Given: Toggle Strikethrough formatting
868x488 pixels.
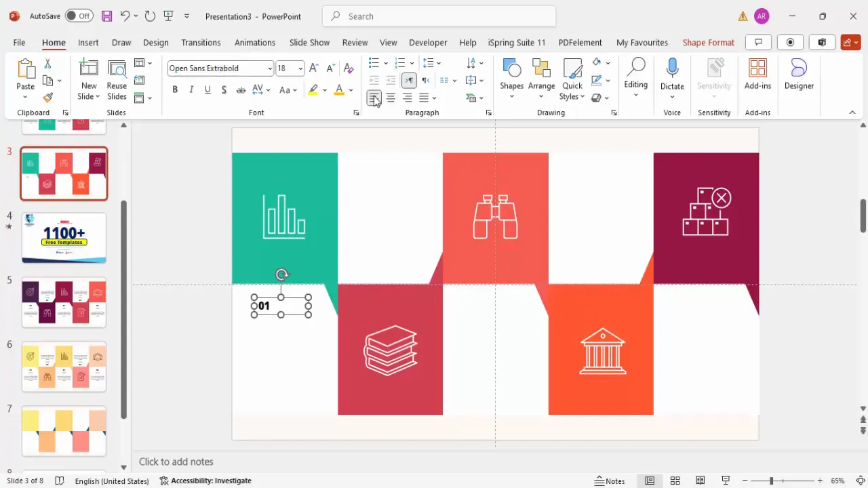Looking at the screenshot, I should (x=241, y=89).
